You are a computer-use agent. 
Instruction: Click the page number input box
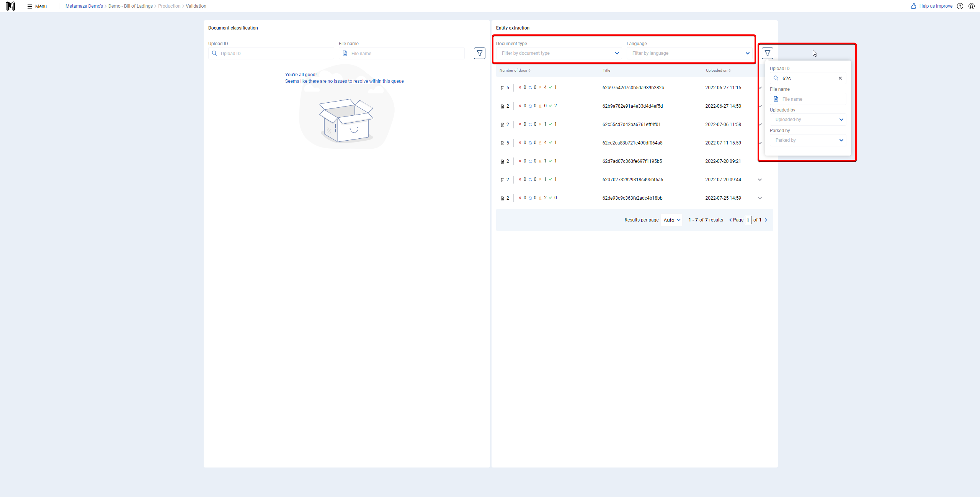pyautogui.click(x=748, y=220)
